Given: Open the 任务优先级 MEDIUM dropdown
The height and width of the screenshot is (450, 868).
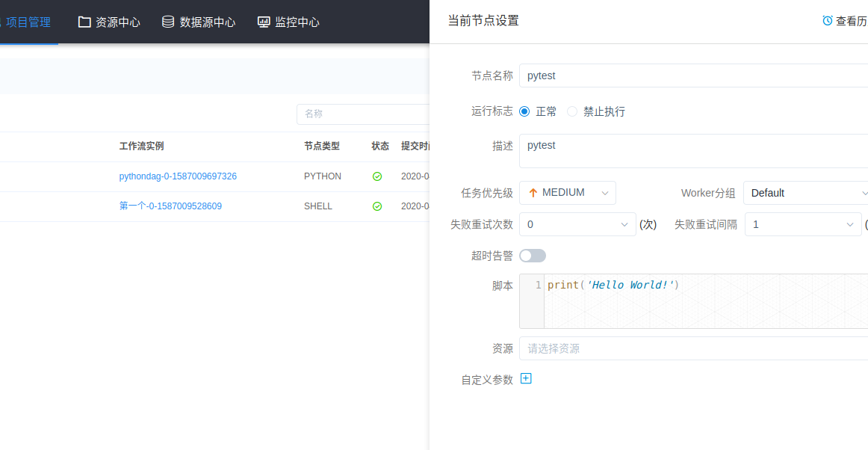Looking at the screenshot, I should click(x=568, y=193).
